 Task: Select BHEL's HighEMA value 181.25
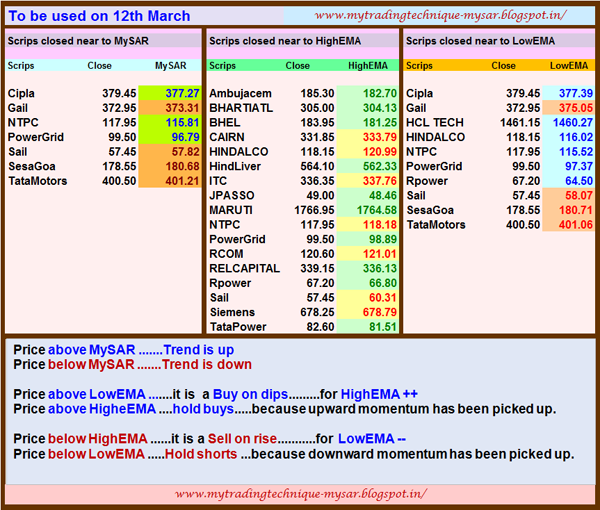[x=380, y=122]
